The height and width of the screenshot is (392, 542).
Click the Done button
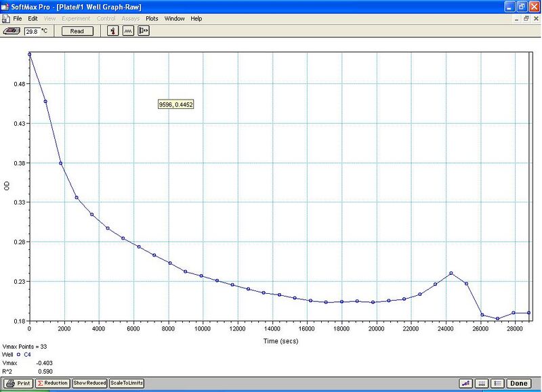coord(520,383)
